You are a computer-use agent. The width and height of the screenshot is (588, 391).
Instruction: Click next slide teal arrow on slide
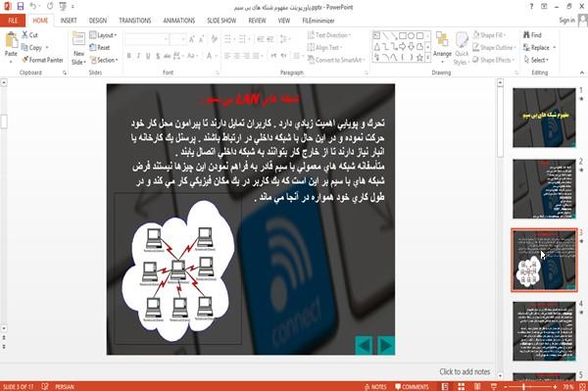coord(386,345)
